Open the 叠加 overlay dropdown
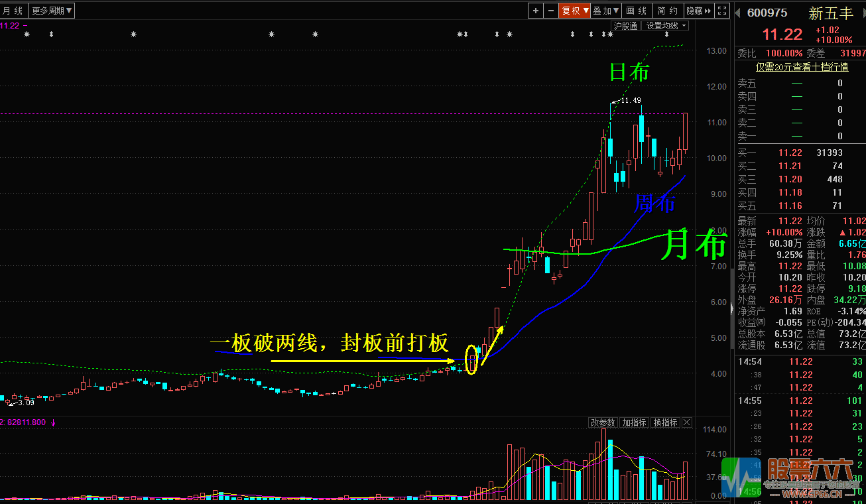This screenshot has width=866, height=504. click(606, 11)
